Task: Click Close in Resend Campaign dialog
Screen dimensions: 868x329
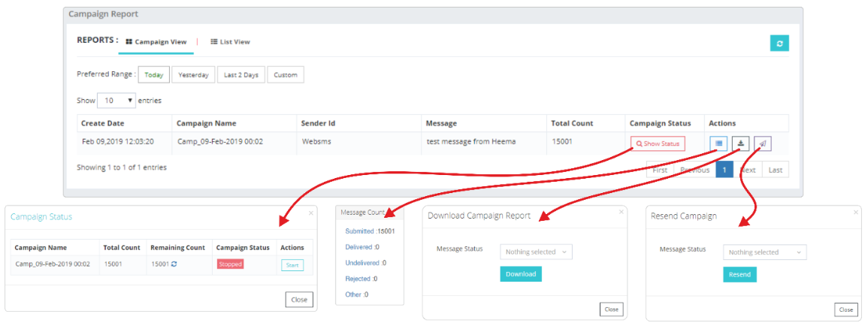Action: coord(846,309)
